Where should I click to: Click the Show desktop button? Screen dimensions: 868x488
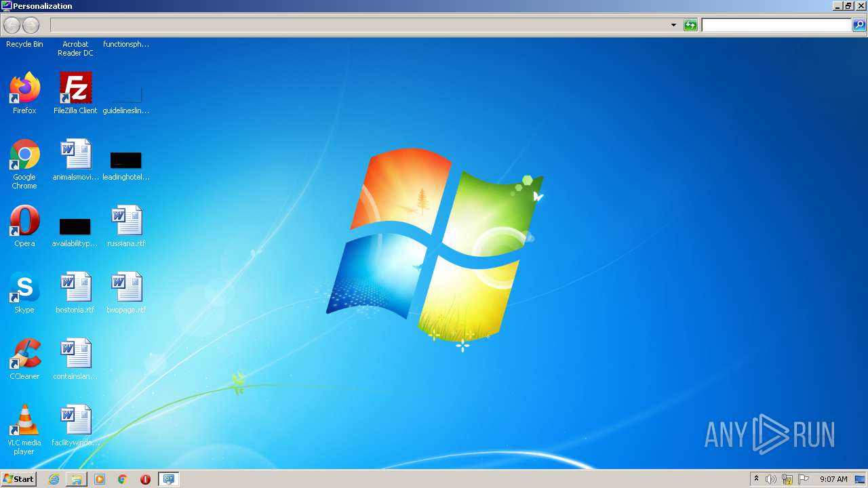tap(860, 479)
